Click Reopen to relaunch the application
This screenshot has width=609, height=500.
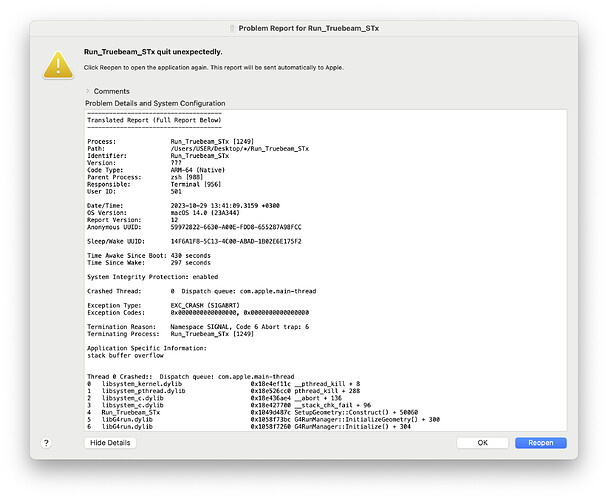(x=541, y=443)
